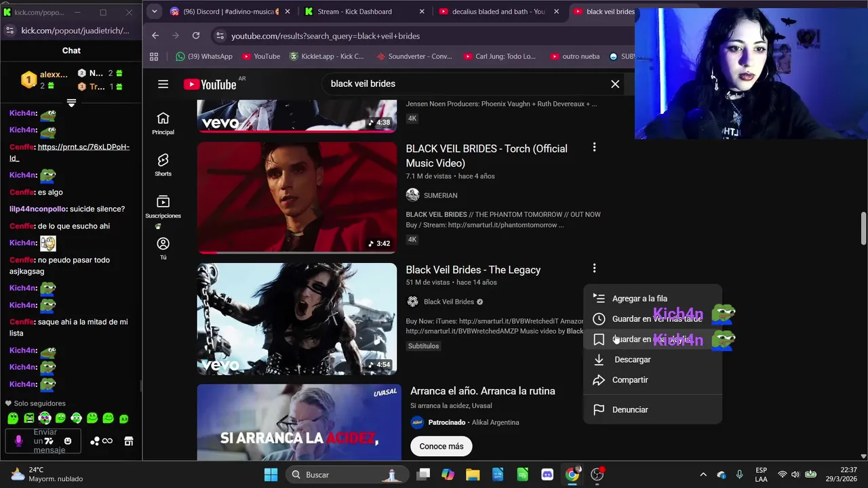
Task: Open channel points dots icon
Action: pos(95,441)
